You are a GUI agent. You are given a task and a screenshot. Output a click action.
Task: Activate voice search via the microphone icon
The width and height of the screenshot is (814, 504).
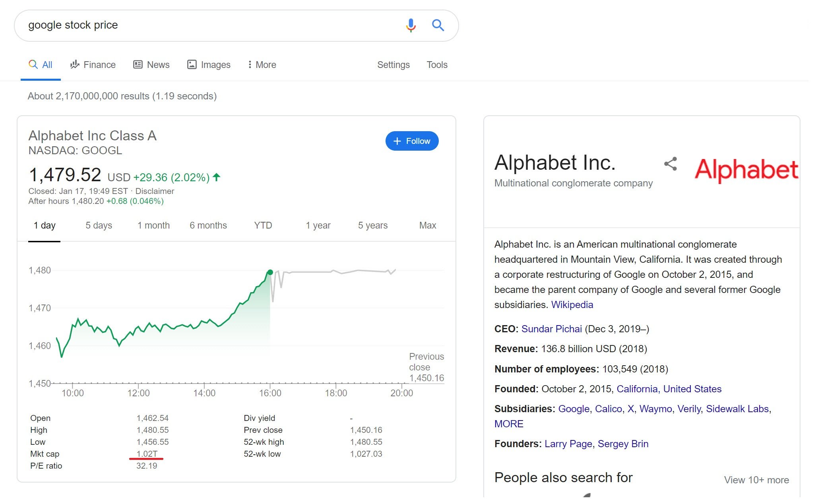click(411, 25)
